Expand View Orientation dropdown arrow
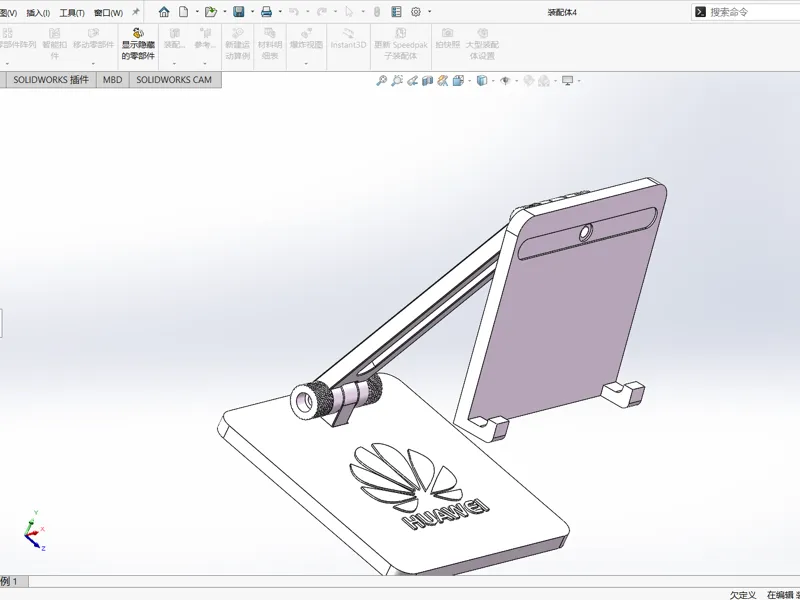This screenshot has width=800, height=600. pos(469,81)
